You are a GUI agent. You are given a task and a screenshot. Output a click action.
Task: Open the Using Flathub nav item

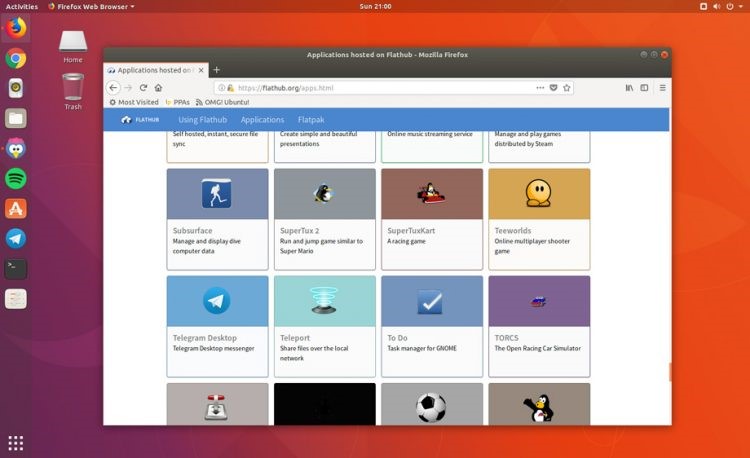(202, 120)
